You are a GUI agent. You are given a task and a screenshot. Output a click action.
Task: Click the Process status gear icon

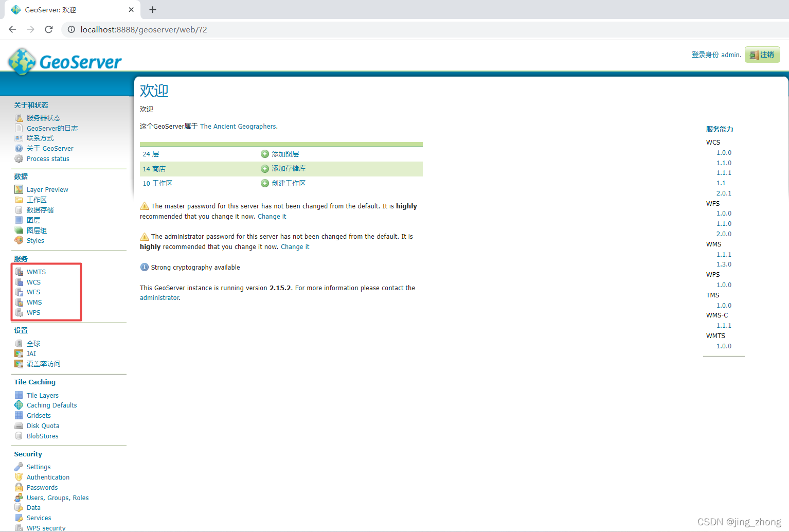pos(19,158)
